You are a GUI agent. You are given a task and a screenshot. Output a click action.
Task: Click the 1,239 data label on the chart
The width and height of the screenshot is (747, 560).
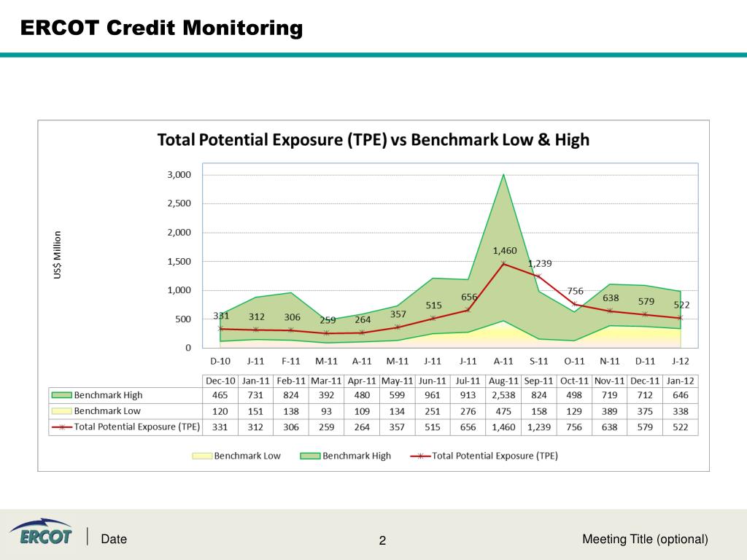[540, 263]
